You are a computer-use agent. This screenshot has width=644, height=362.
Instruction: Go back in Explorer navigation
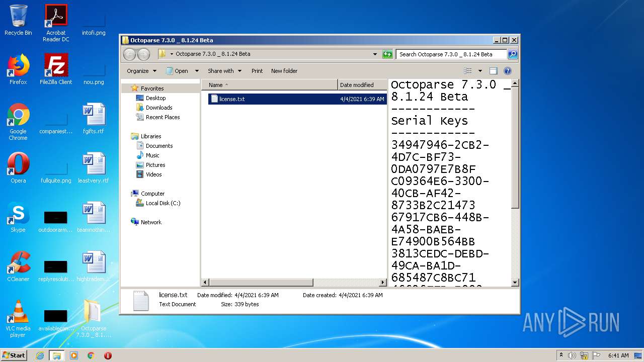tap(130, 54)
